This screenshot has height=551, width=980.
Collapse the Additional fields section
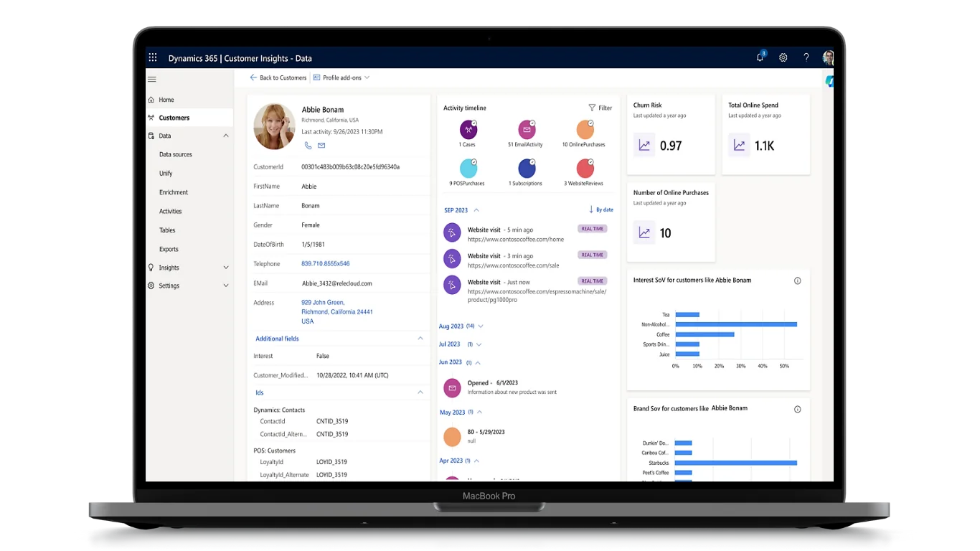coord(420,338)
